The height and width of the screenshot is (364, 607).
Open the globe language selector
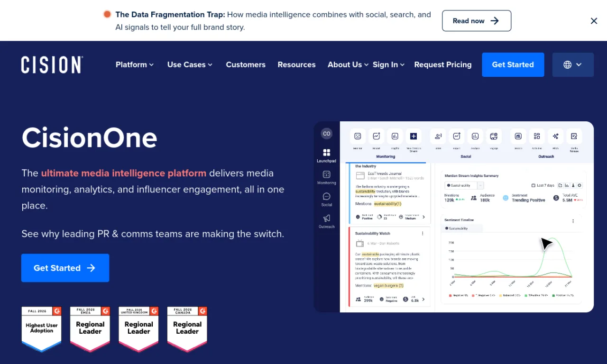pyautogui.click(x=573, y=64)
